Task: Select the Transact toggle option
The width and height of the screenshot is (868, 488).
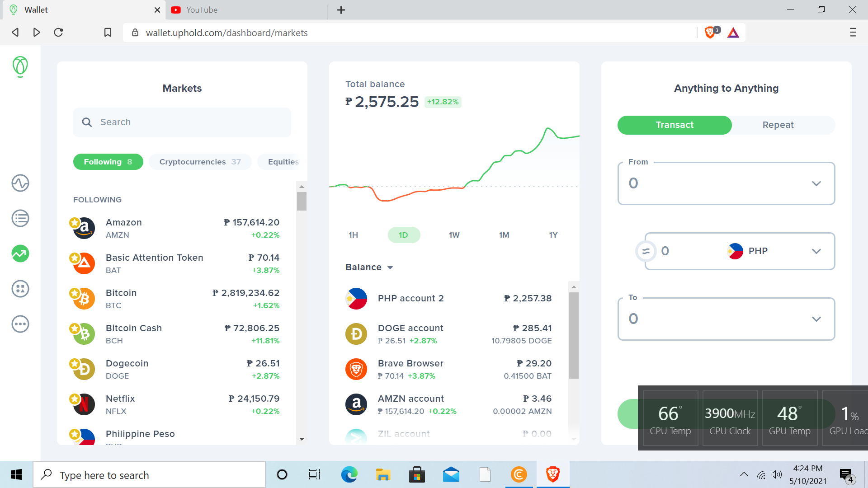Action: (675, 125)
